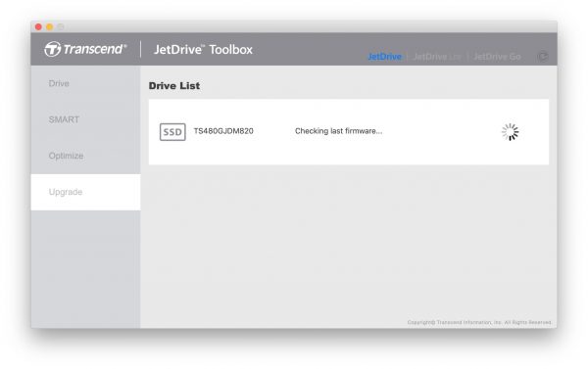Click the empty sidebar area below Upgrade
588x369 pixels.
(x=85, y=269)
